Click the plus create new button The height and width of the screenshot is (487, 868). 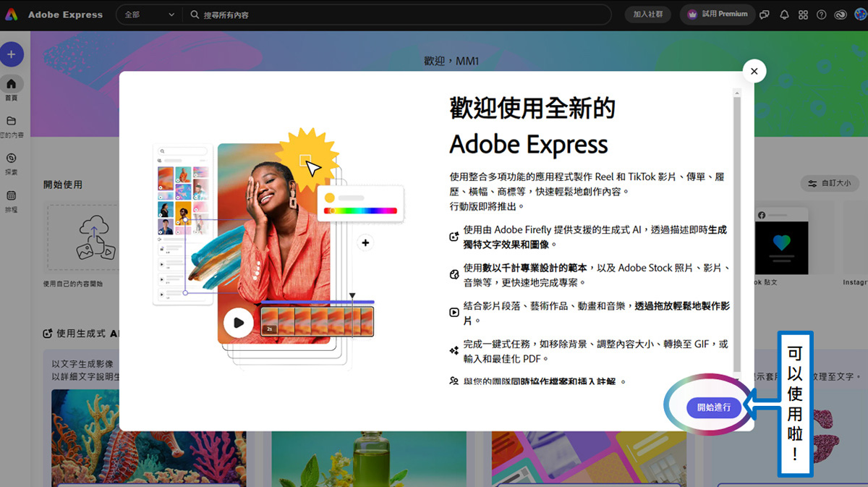(12, 54)
